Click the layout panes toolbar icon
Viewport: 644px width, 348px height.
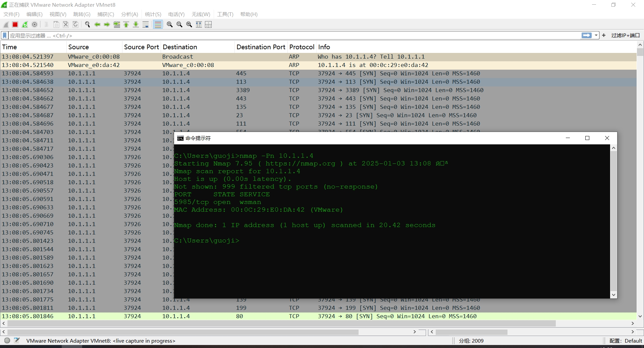pyautogui.click(x=208, y=24)
